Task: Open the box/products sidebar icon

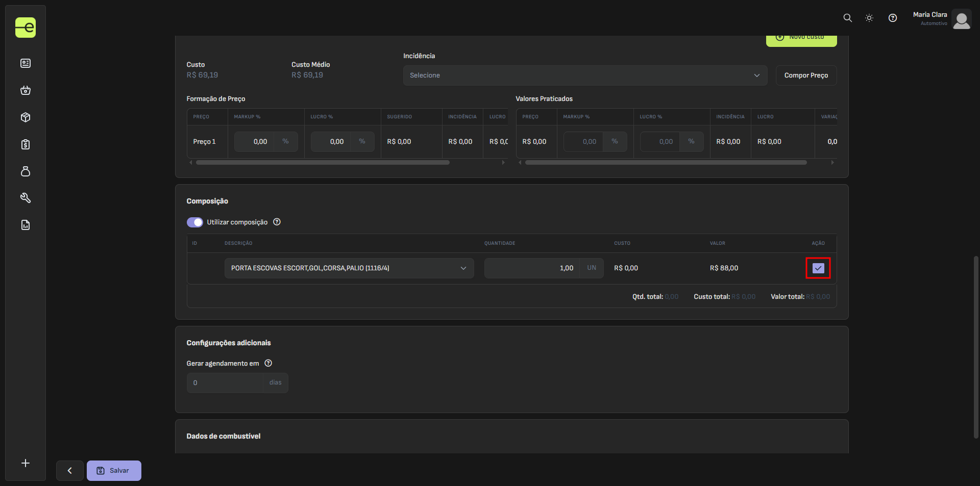Action: click(x=26, y=117)
